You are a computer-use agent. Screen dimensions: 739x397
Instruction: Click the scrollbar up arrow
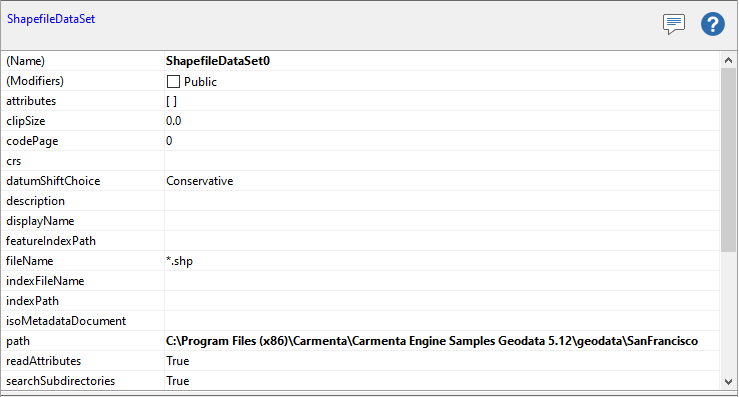coord(728,60)
